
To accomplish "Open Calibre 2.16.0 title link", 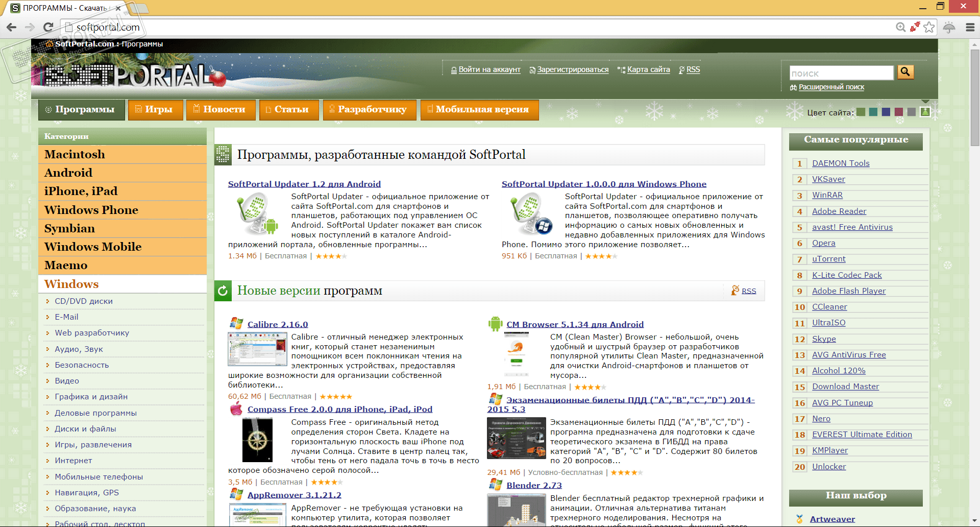I will coord(278,324).
